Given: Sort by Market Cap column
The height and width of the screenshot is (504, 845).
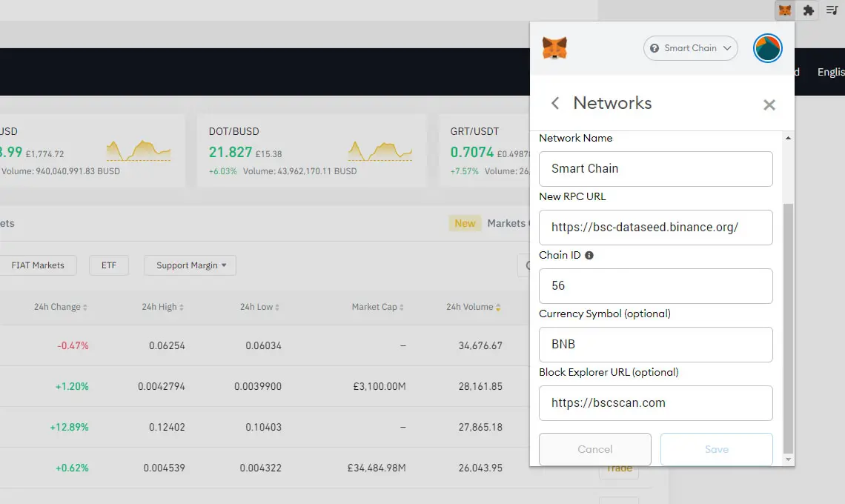Looking at the screenshot, I should (x=377, y=307).
